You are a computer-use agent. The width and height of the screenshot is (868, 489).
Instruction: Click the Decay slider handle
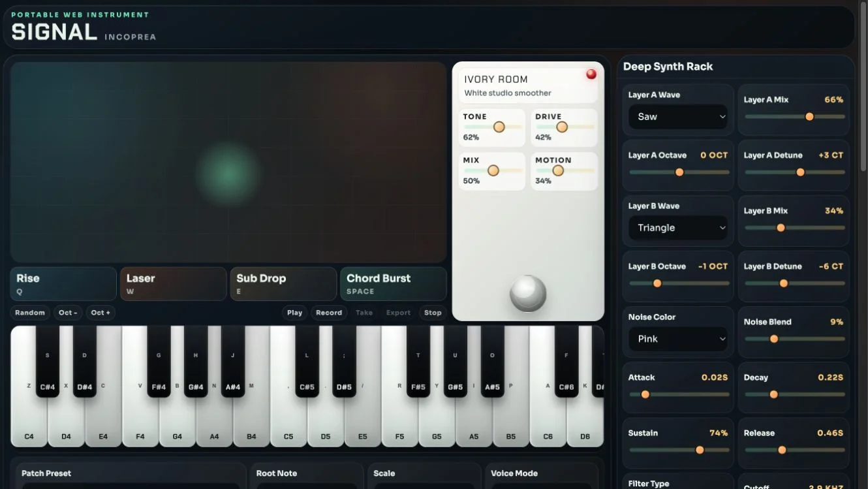point(774,394)
